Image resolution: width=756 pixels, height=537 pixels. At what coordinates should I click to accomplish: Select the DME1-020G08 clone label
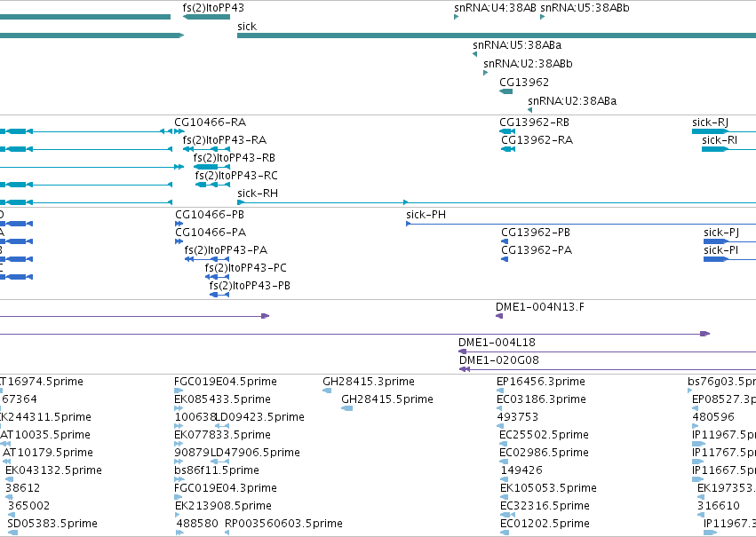click(499, 360)
